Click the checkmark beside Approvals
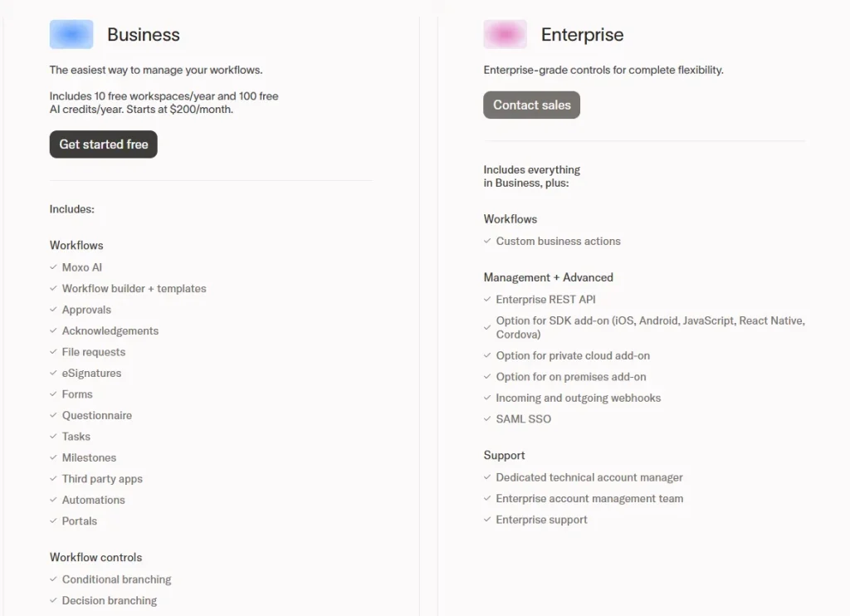Screen dimensions: 850x616 53,310
